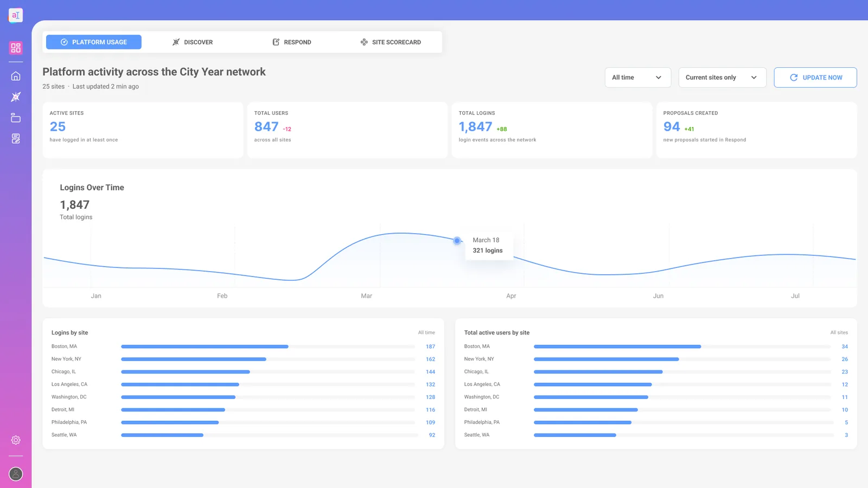Go to home icon in sidebar
The image size is (868, 488).
16,76
